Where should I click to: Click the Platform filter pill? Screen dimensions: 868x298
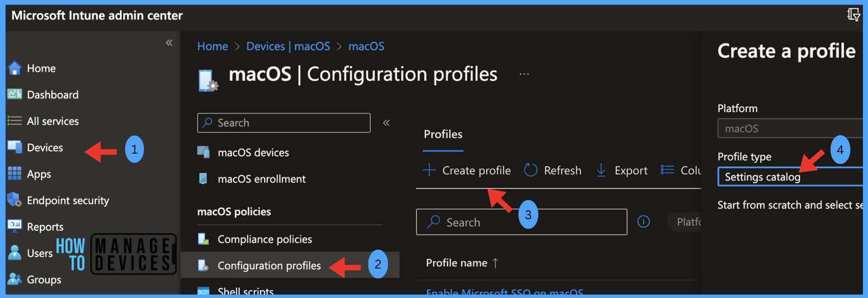[x=684, y=222]
